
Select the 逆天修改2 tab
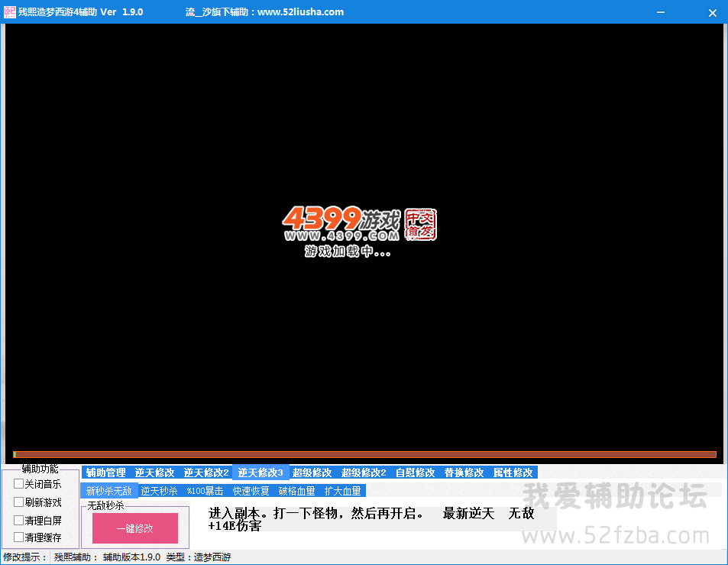206,472
